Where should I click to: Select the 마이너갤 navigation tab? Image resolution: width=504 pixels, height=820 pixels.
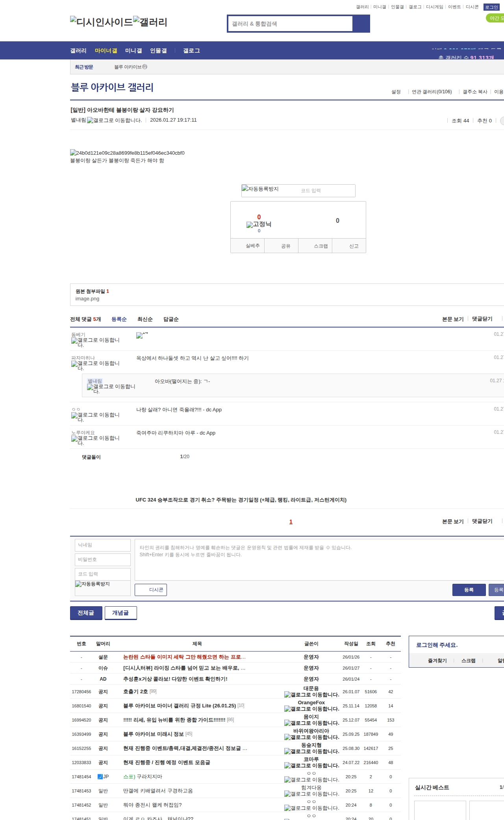pos(106,50)
